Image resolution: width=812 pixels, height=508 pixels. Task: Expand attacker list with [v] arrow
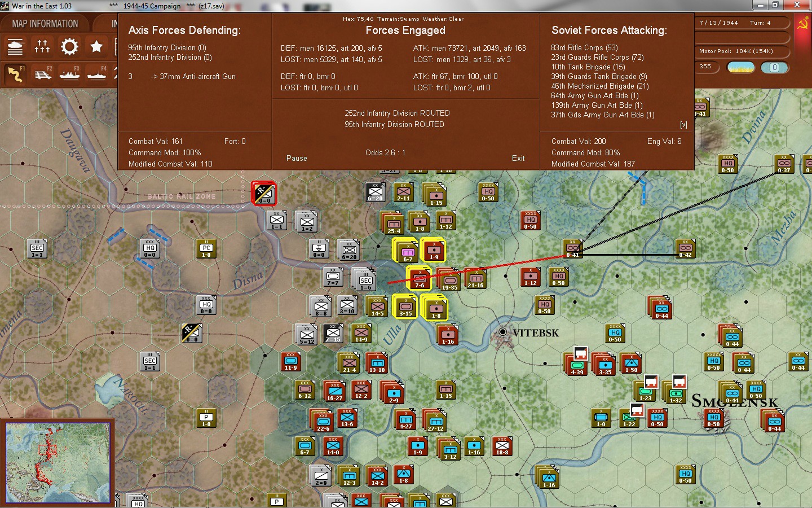(x=683, y=125)
